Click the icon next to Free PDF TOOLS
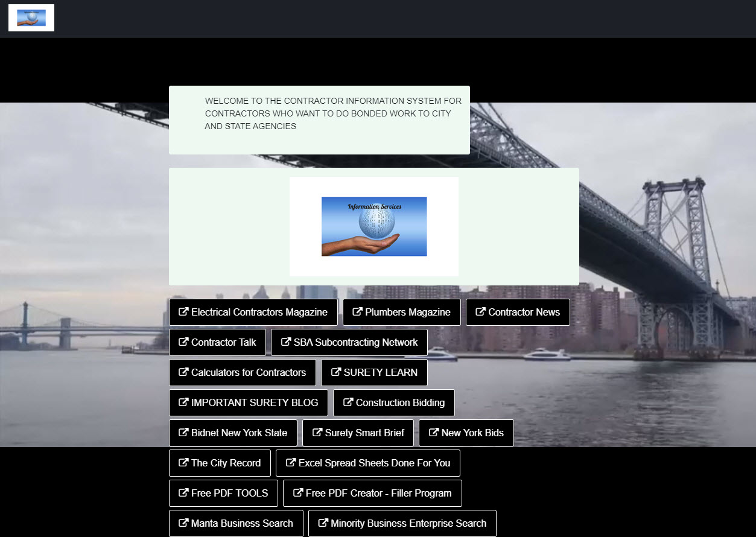This screenshot has width=756, height=537. (x=184, y=493)
